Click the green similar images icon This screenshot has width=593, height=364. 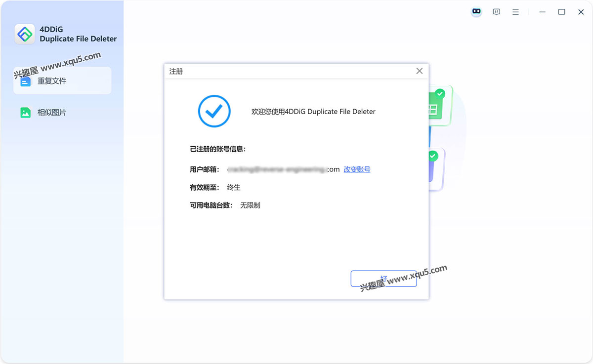coord(26,113)
